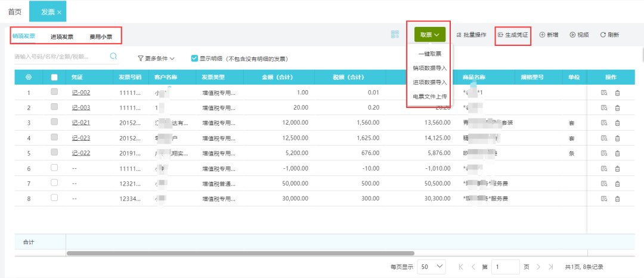
Task: Open voucher link 记-023
Action: pos(81,138)
